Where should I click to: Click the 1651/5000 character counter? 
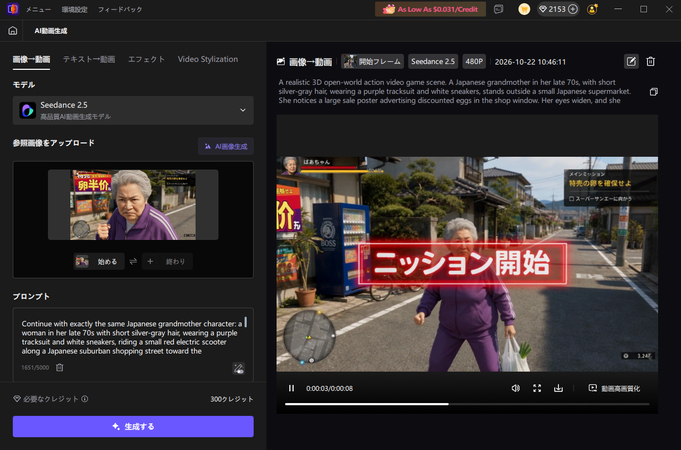coord(35,367)
